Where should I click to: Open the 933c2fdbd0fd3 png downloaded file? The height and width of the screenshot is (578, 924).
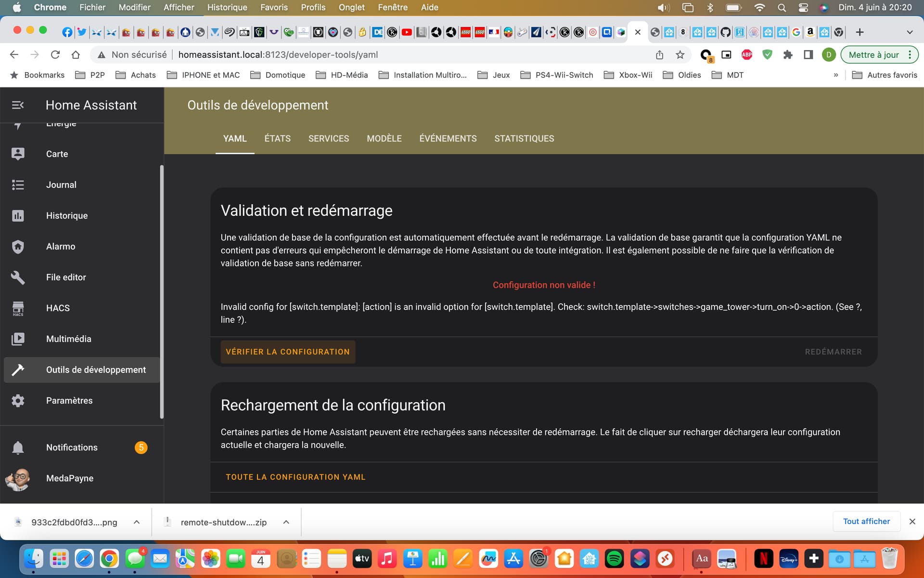[74, 522]
